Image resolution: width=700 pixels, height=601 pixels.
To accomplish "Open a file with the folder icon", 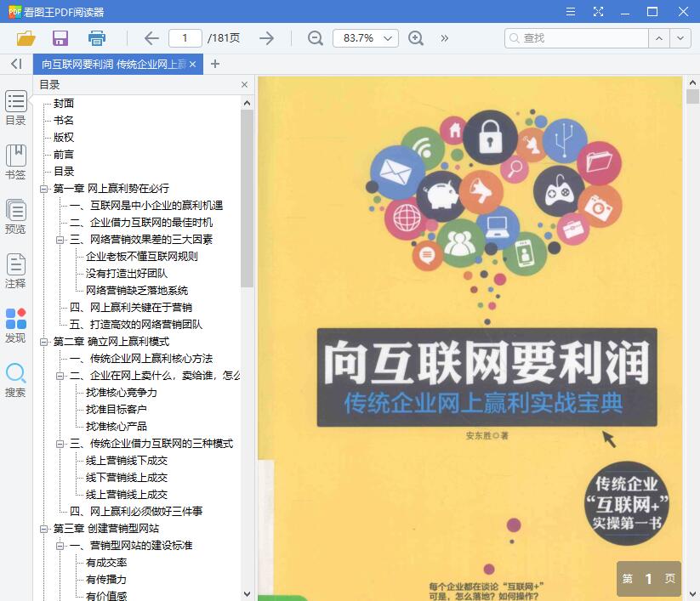I will tap(26, 38).
